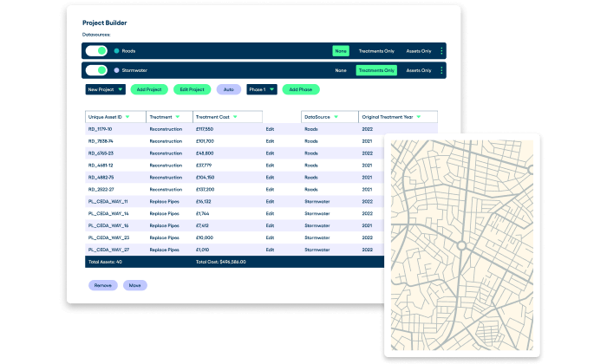The height and width of the screenshot is (364, 607).
Task: Click the £16,132 treatment cost cell
Action: click(x=203, y=202)
